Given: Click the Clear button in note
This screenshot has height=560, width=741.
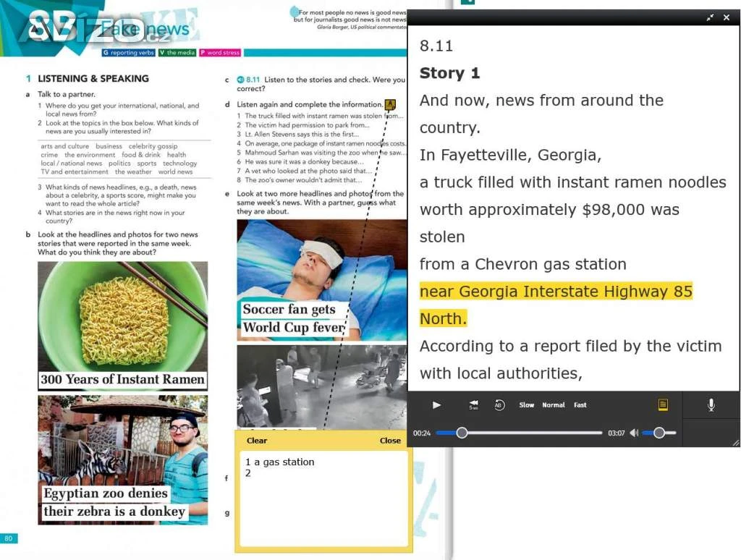Looking at the screenshot, I should click(x=257, y=441).
